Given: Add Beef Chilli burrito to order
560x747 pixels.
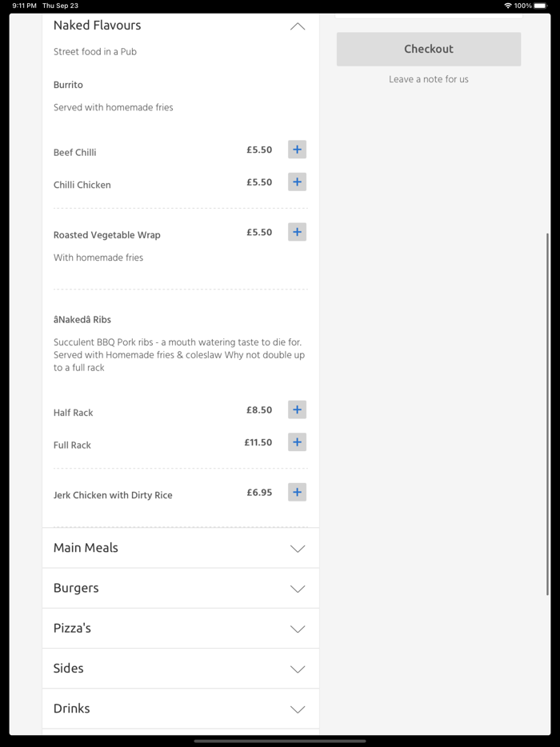Looking at the screenshot, I should (x=297, y=150).
